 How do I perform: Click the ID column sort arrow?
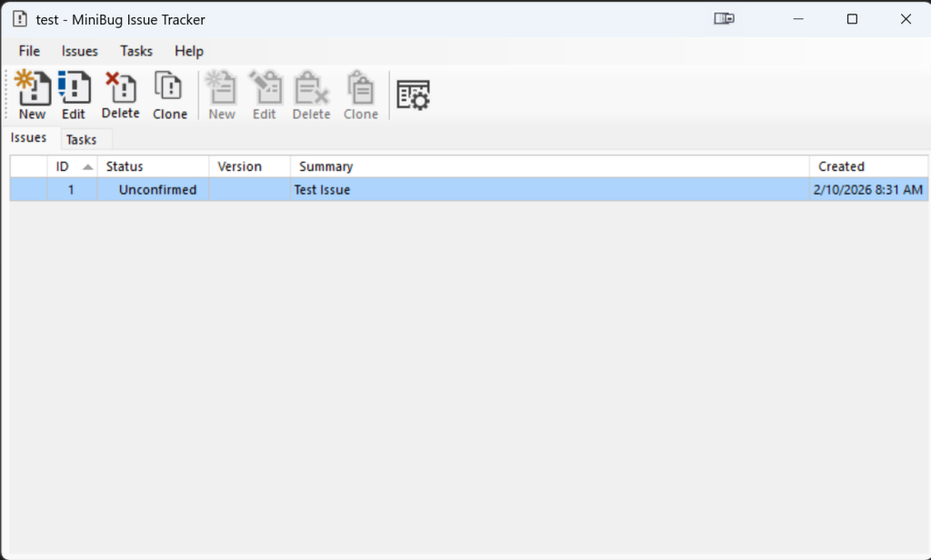coord(87,166)
